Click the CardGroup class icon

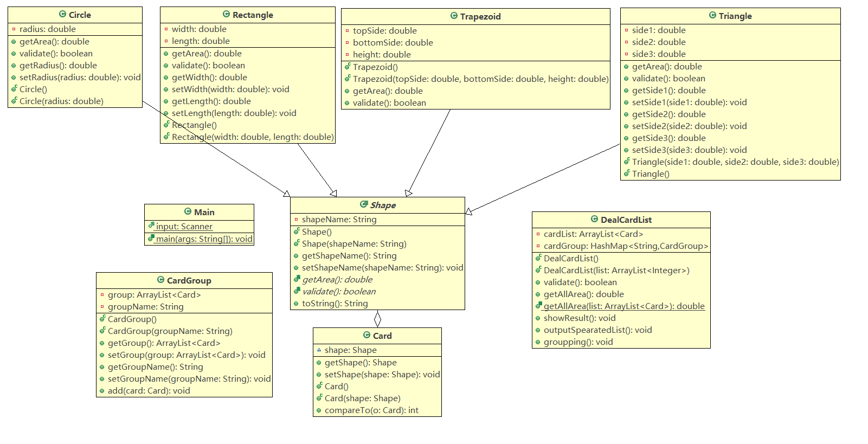[x=160, y=280]
